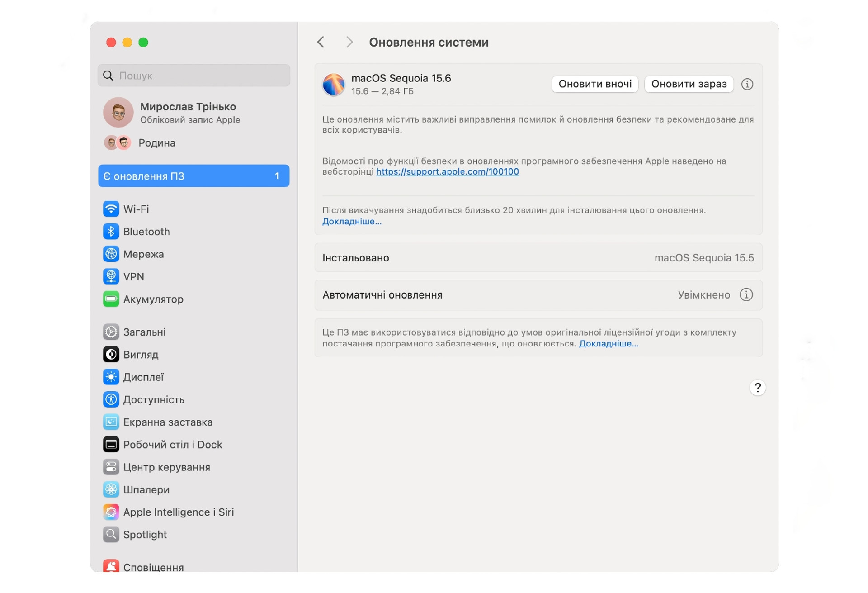Click the Оновити зараз button

[x=689, y=84]
